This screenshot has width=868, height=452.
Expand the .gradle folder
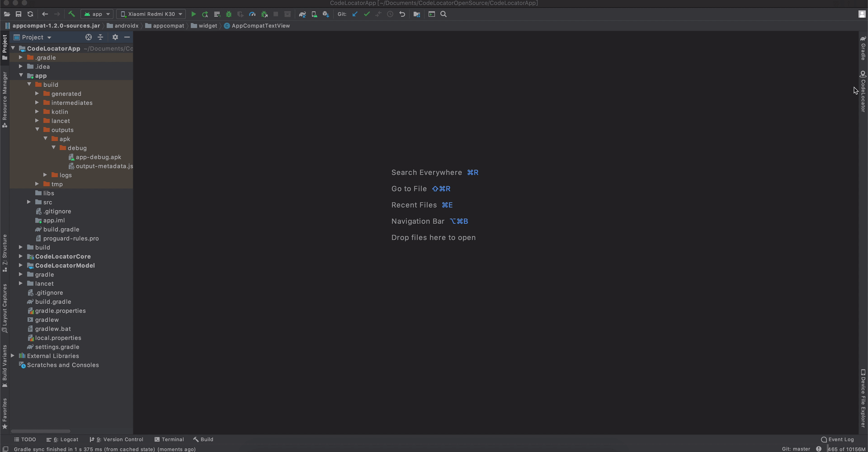click(21, 57)
